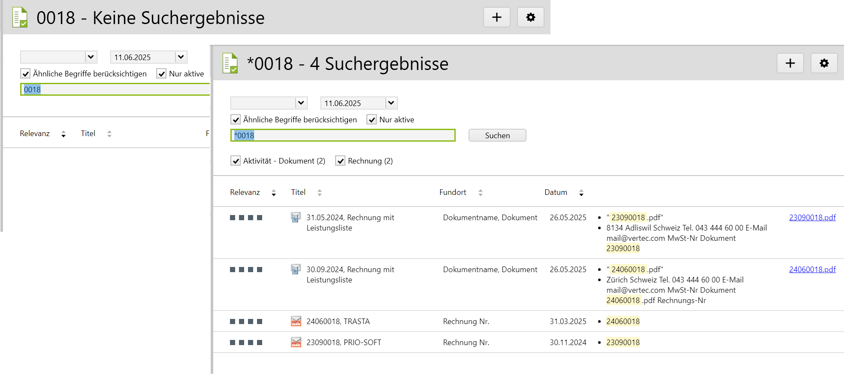Open the 11.06.2025 date dropdown in the left panel
Screen dimensions: 868x376
[x=181, y=57]
